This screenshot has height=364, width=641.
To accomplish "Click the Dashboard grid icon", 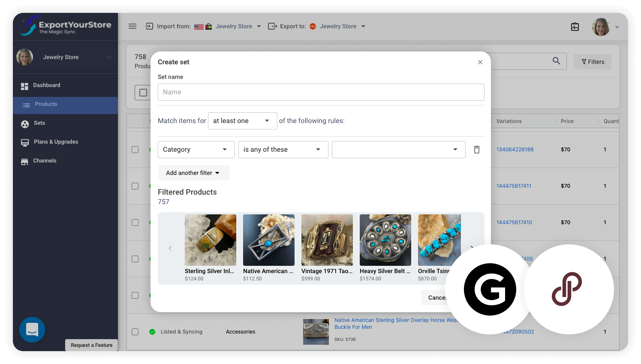I will pos(24,86).
